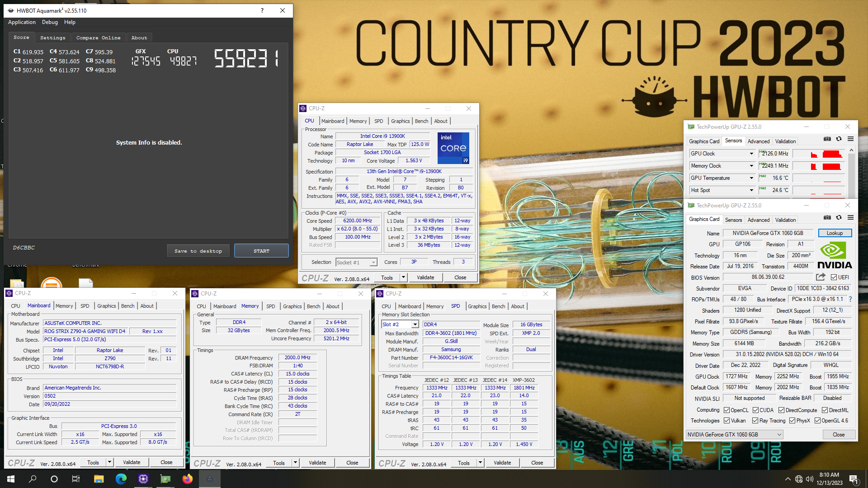Toggle the CUDA checkbox
Screen dimensions: 868x488
coord(755,410)
